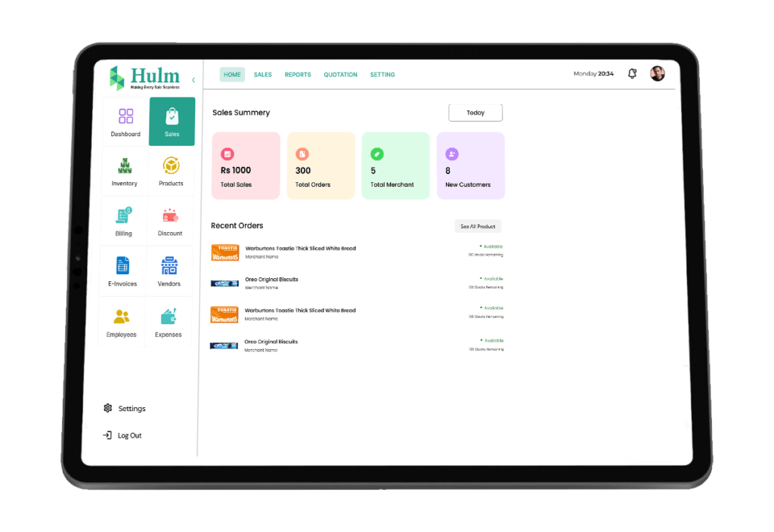Open the Dashboard module in sidebar
The height and width of the screenshot is (532, 774).
126,122
